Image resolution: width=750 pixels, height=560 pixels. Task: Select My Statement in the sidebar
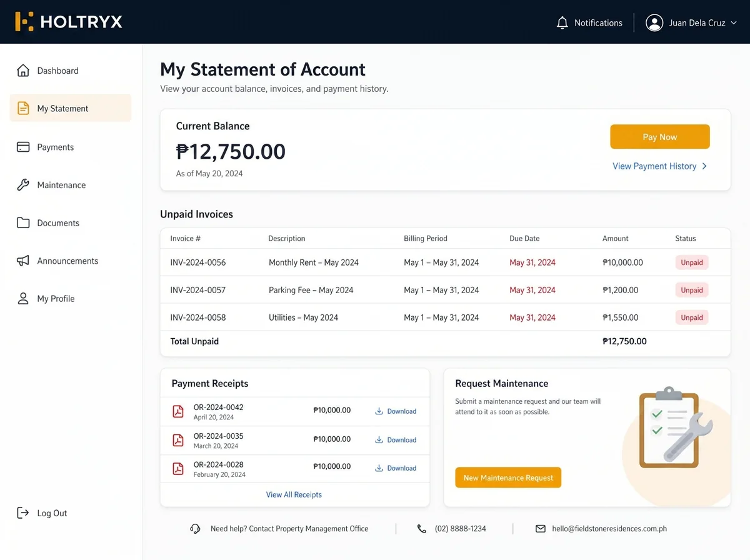point(71,108)
